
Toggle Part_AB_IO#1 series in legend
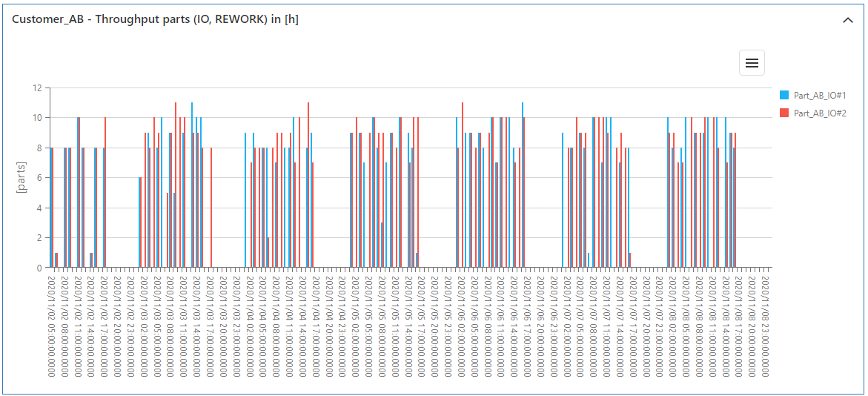819,95
